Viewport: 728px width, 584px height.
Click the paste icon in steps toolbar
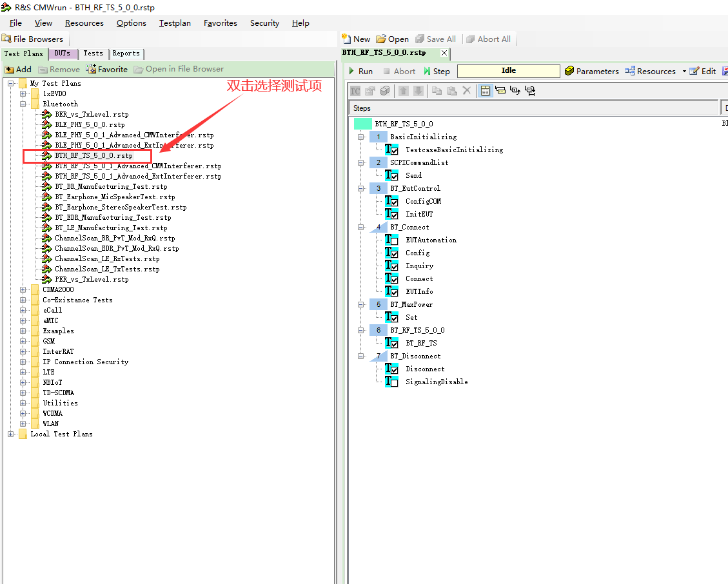click(452, 91)
